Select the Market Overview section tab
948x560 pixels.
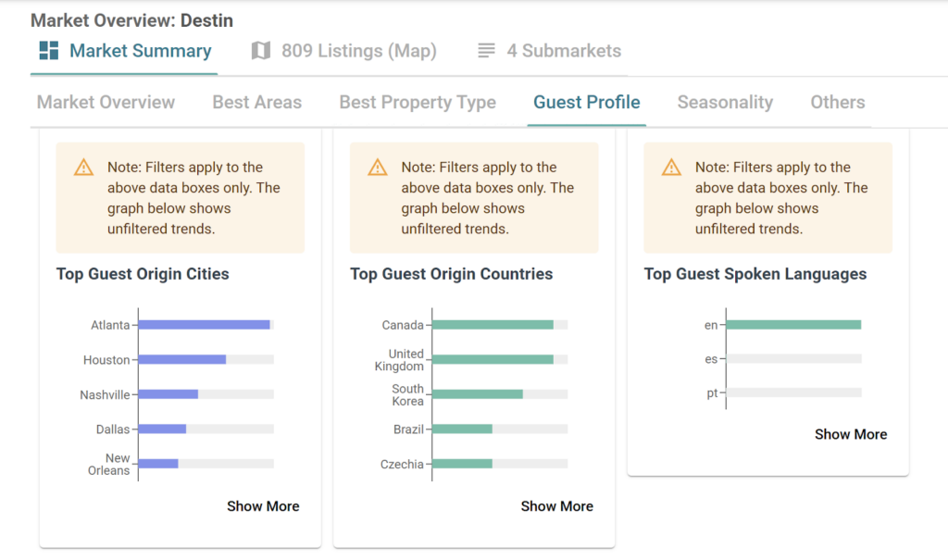(x=106, y=103)
